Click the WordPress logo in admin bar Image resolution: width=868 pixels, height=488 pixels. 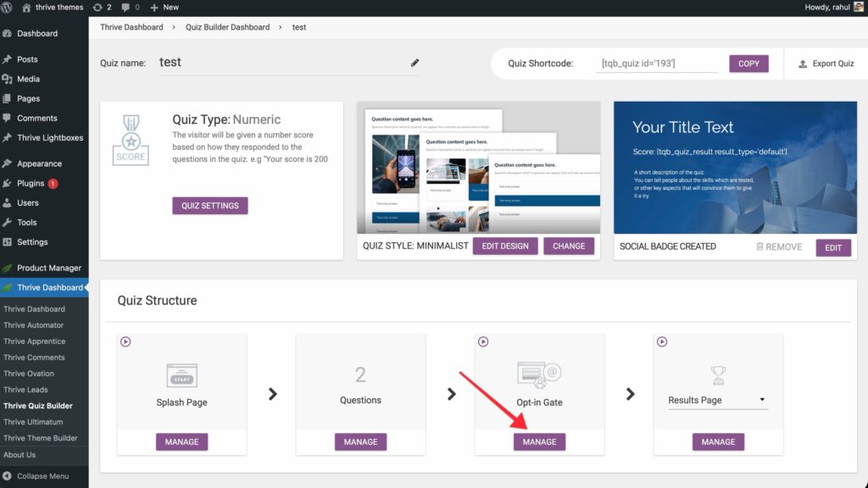point(9,7)
